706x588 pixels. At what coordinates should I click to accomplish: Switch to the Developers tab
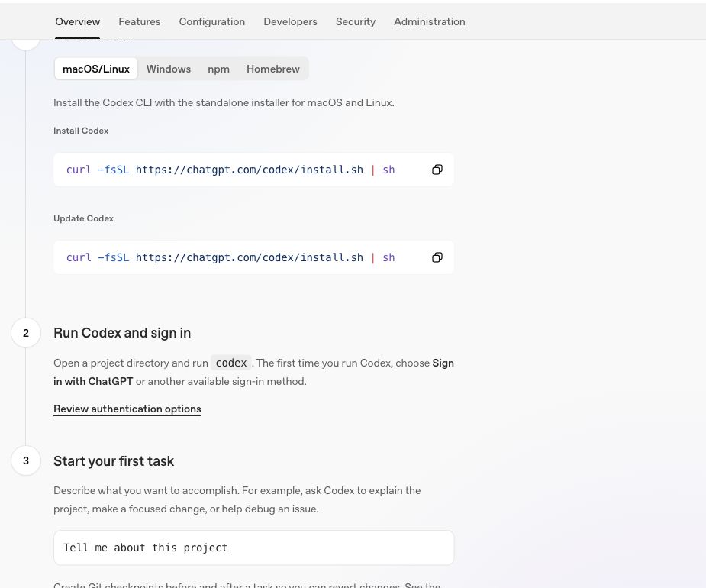pos(291,21)
